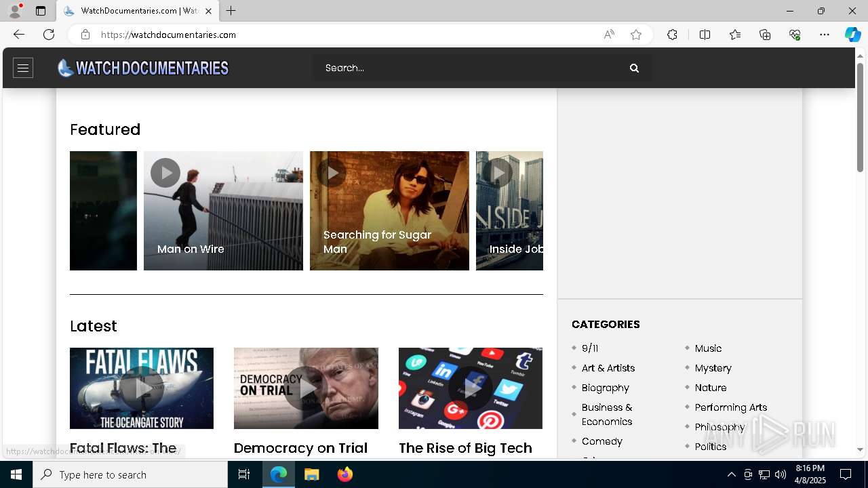This screenshot has height=488, width=868.
Task: Open the Windows Start menu
Action: pos(16,474)
